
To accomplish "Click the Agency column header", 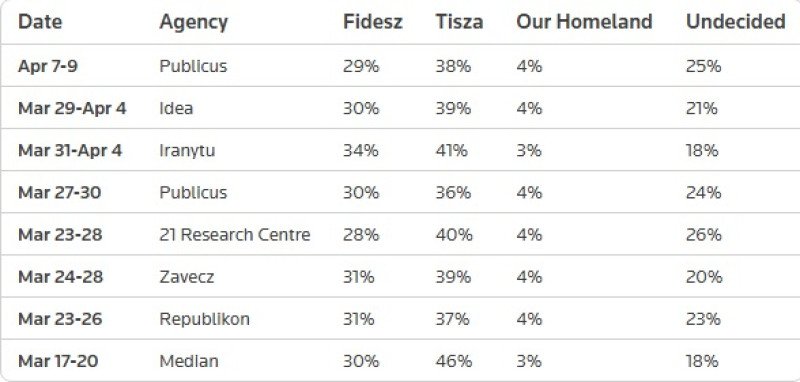I will tap(193, 22).
